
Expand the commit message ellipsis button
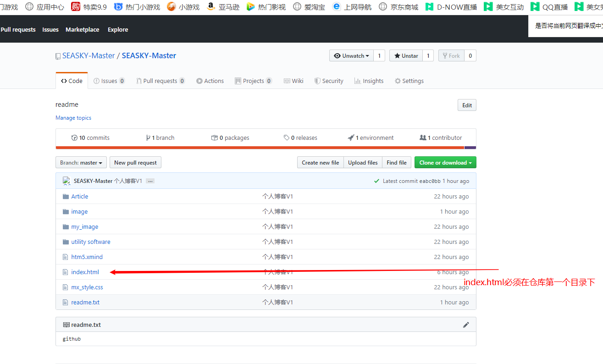150,181
